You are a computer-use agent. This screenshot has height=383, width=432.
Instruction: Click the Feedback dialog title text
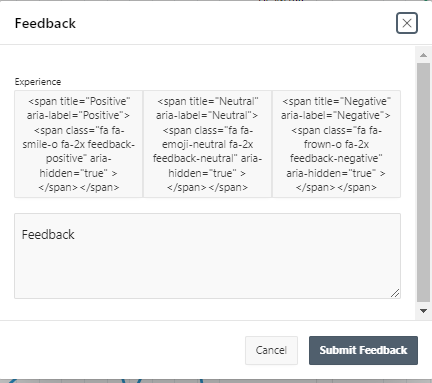tap(45, 23)
